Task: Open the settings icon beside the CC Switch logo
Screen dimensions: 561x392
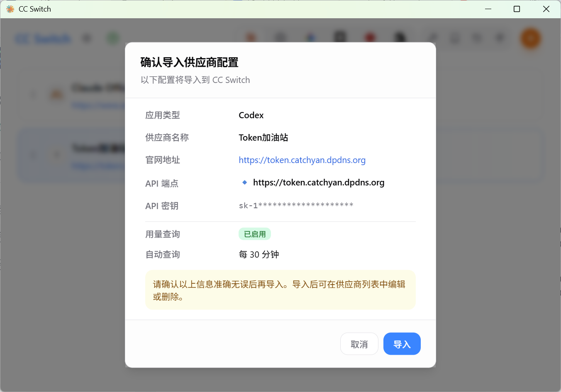Action: click(x=87, y=38)
